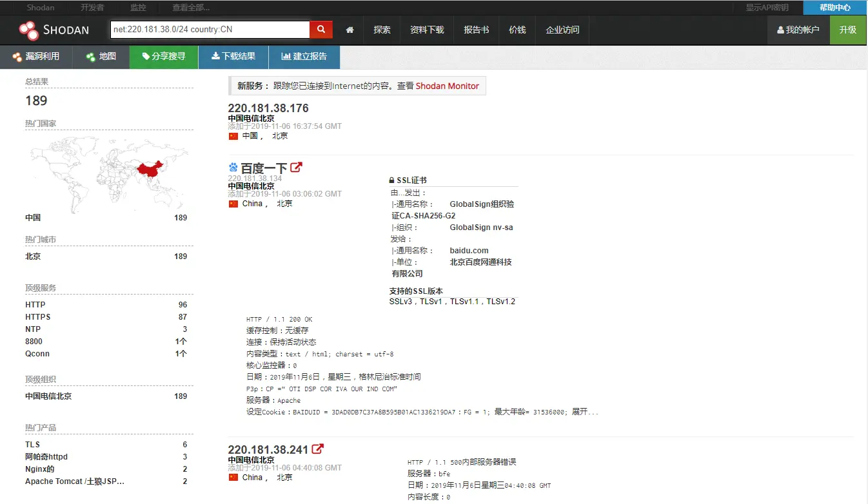This screenshot has width=868, height=504.
Task: Click the 服务器：Apache header line
Action: pyautogui.click(x=273, y=401)
